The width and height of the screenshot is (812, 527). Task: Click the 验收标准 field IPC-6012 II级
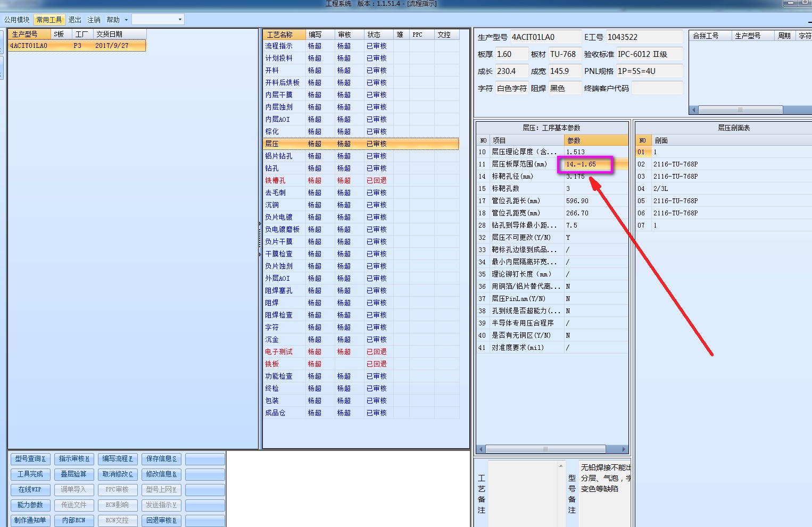[649, 54]
